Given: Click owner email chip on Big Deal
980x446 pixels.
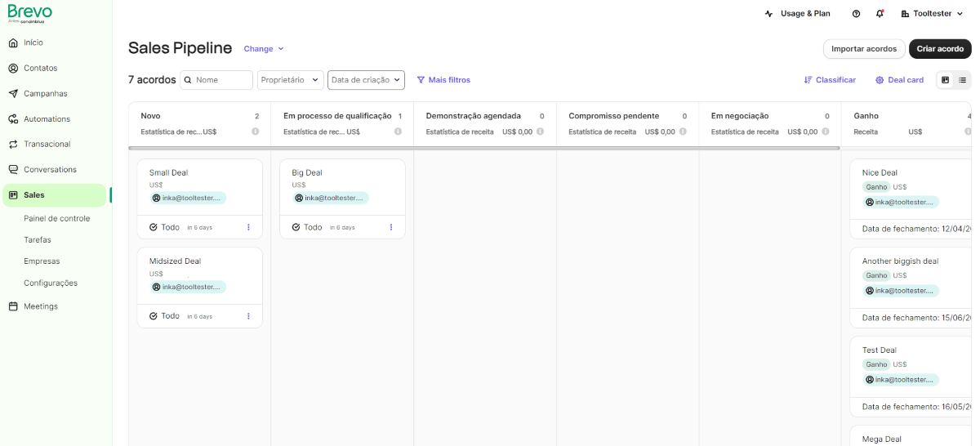Looking at the screenshot, I should 330,198.
